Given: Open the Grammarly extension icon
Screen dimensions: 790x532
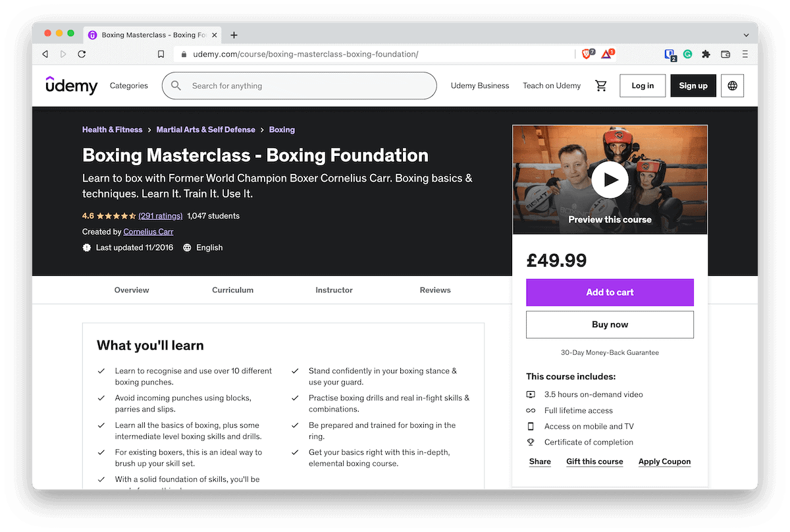Looking at the screenshot, I should pyautogui.click(x=687, y=54).
